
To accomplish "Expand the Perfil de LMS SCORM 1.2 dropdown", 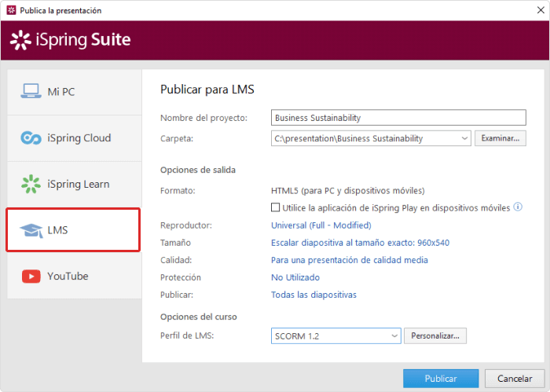I will 394,336.
